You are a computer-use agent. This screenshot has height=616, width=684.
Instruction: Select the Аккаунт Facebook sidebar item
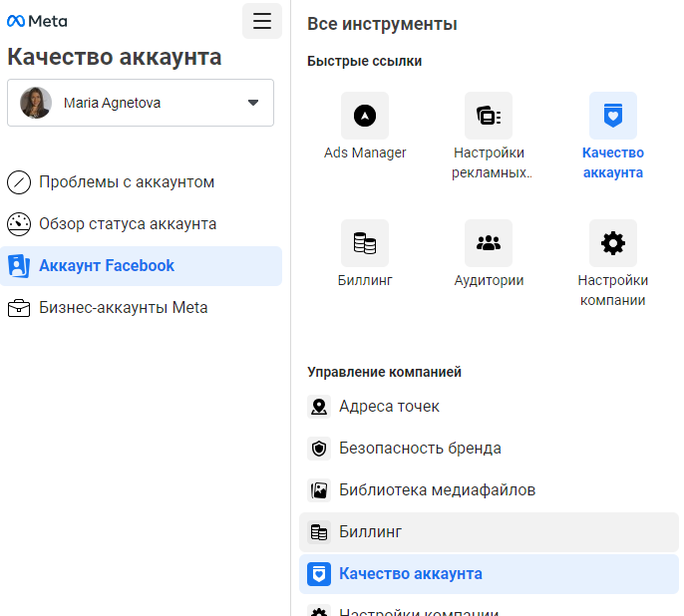106,266
